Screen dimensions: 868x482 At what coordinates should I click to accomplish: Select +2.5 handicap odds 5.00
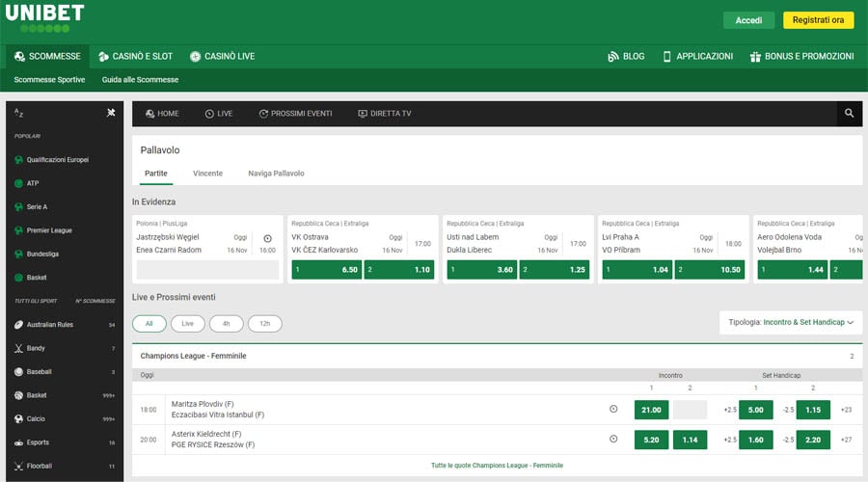(755, 410)
